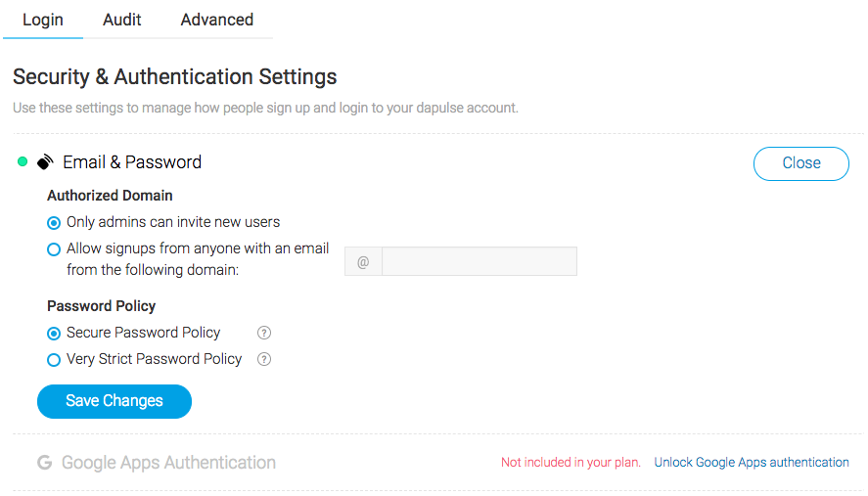Viewport: 868px width, 496px height.
Task: Click the Save Changes button
Action: [114, 401]
